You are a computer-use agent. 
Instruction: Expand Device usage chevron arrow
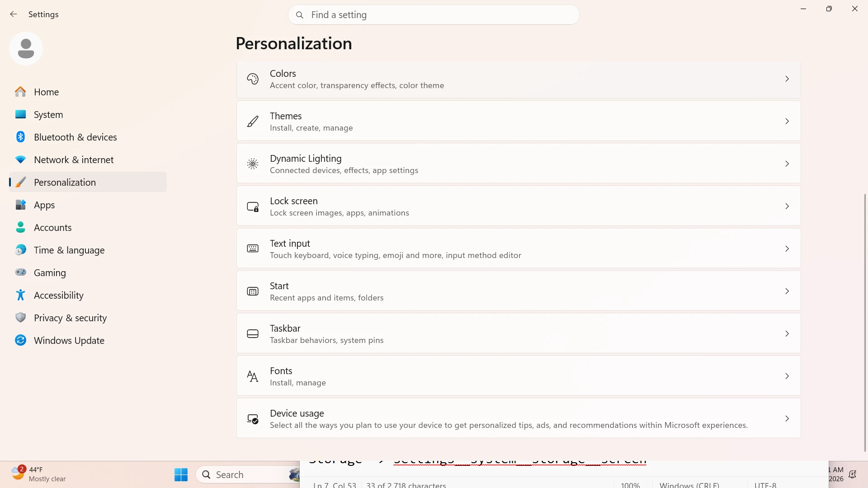(787, 419)
